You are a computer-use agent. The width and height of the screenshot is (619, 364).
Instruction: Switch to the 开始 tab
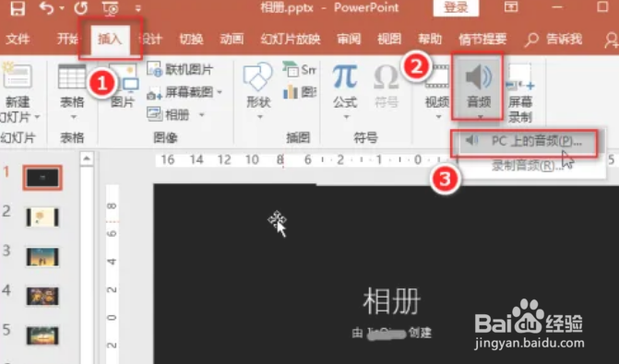coord(67,39)
